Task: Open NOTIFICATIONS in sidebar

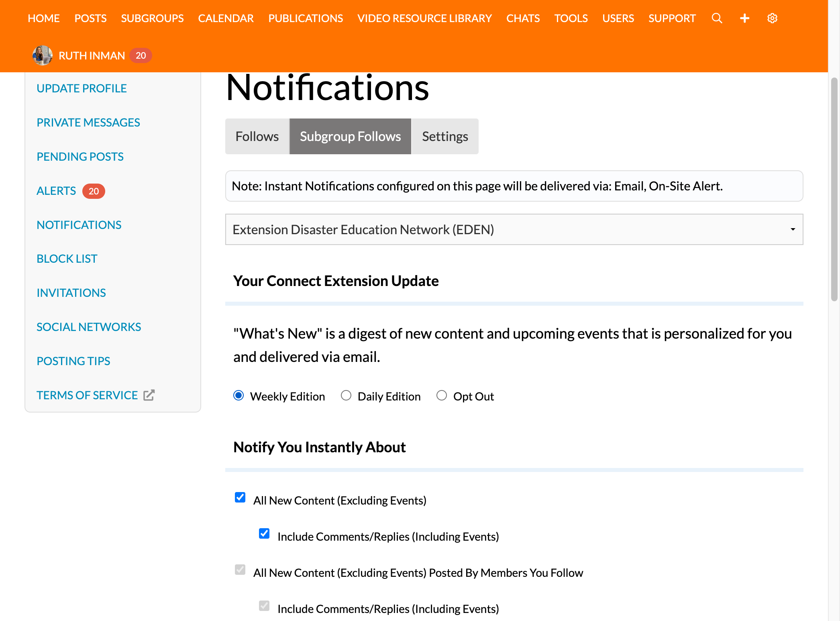Action: pos(79,225)
